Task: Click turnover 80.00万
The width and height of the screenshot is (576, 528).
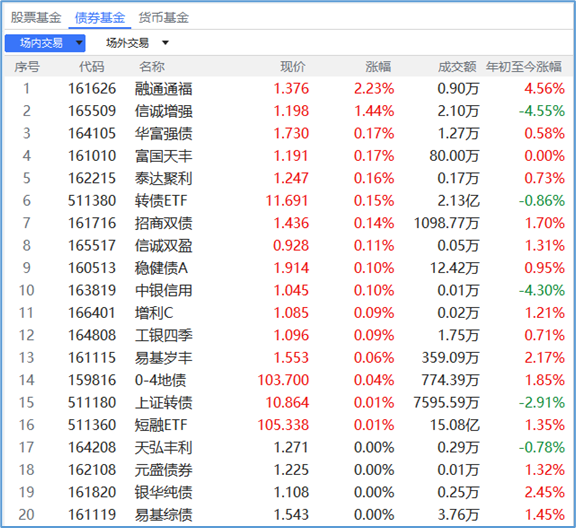Action: [454, 156]
